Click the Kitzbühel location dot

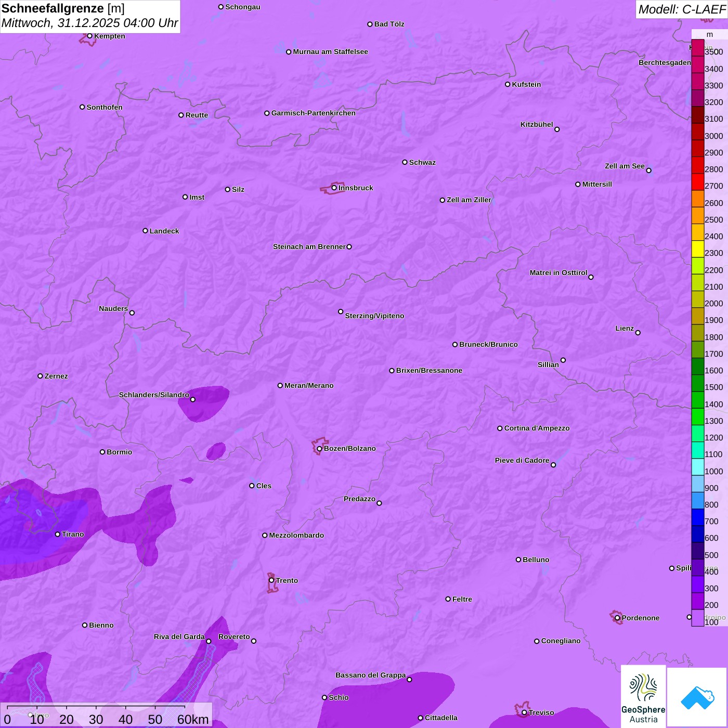coord(557,129)
